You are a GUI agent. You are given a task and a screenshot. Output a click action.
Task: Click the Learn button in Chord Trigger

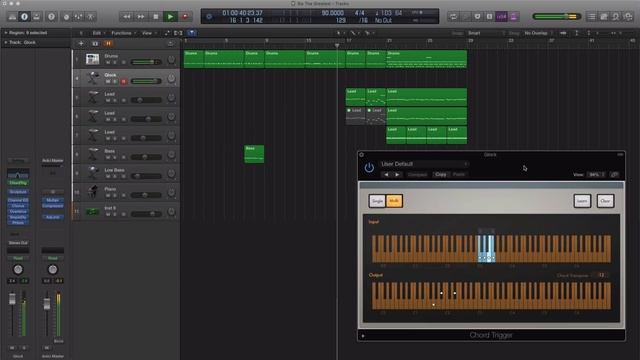582,201
